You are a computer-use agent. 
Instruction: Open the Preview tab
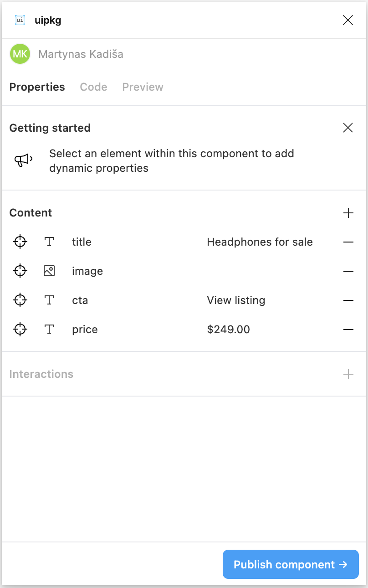(x=143, y=87)
